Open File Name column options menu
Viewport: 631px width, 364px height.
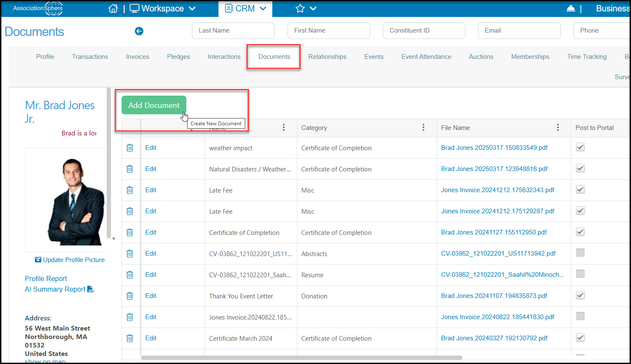[x=558, y=127]
